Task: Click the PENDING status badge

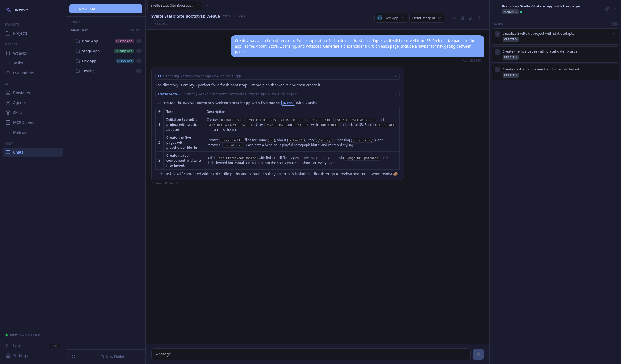Action: (x=510, y=12)
